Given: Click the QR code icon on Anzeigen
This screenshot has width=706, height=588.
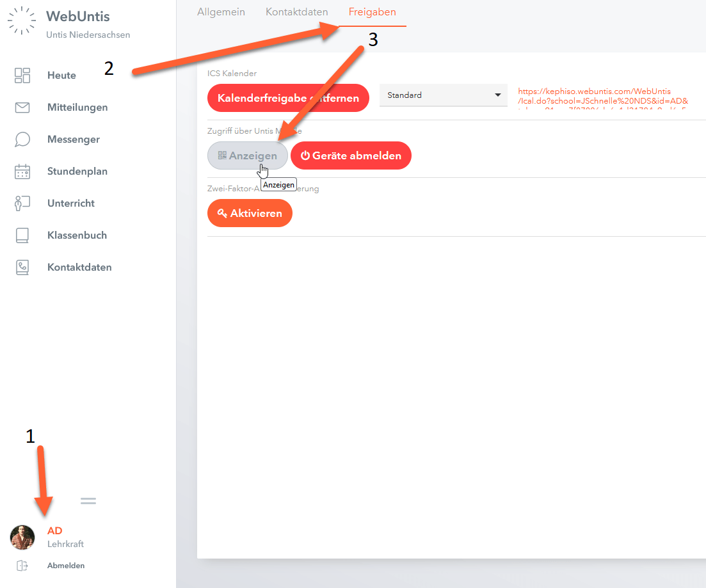Looking at the screenshot, I should (x=222, y=155).
